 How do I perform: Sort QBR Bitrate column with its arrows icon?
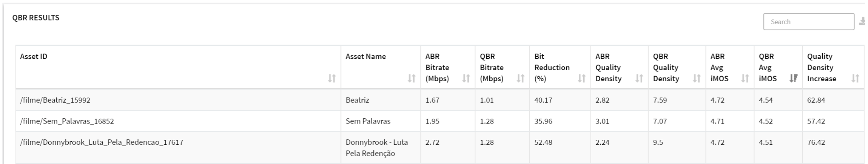[x=521, y=78]
